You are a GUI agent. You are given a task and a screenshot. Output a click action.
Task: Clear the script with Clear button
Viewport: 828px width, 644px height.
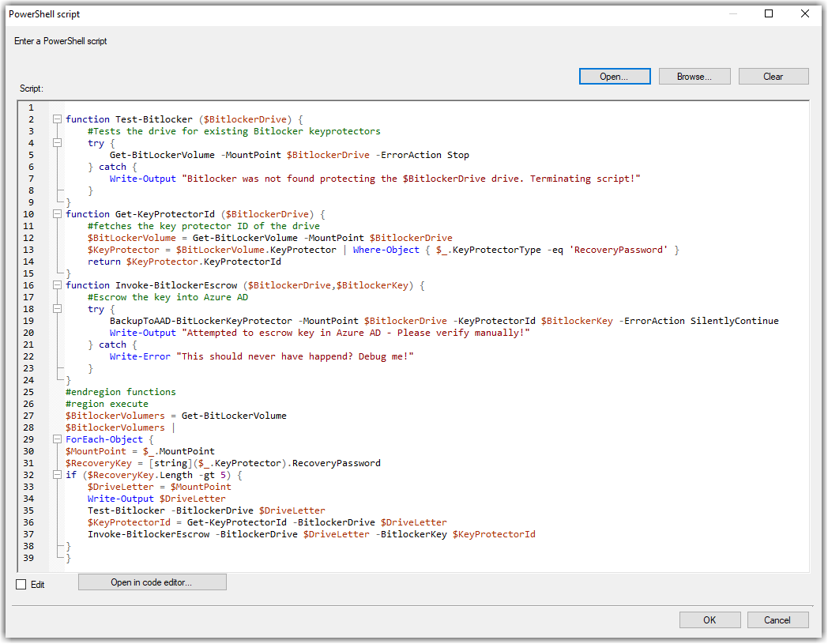[773, 77]
